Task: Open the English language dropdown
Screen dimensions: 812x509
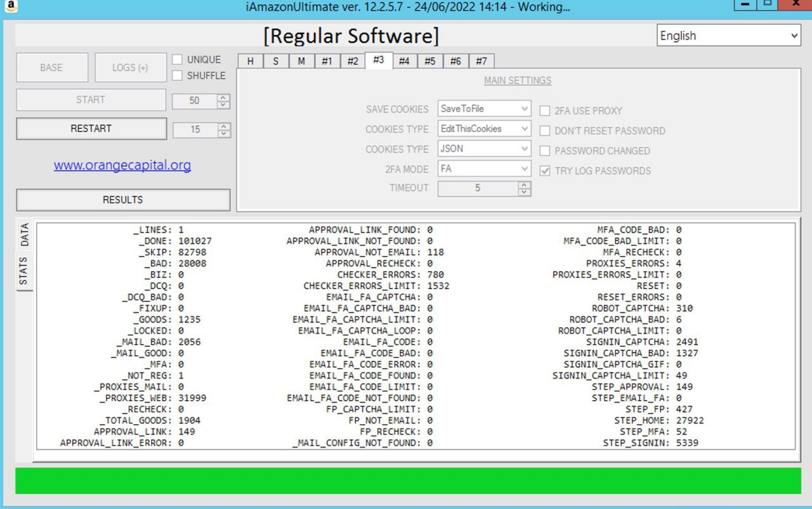Action: point(729,36)
